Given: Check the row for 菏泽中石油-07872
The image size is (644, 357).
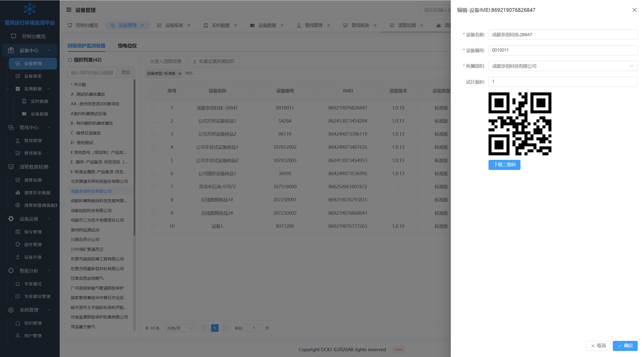Looking at the screenshot, I should 154,187.
